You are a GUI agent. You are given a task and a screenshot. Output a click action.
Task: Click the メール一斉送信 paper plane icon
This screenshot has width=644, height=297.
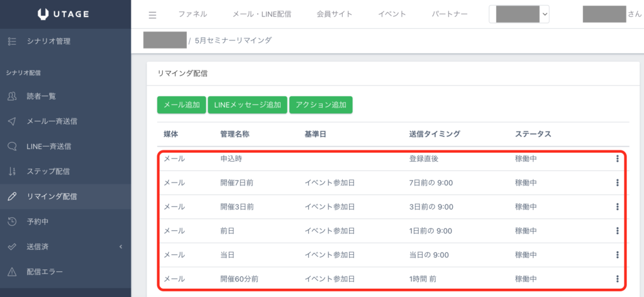11,121
